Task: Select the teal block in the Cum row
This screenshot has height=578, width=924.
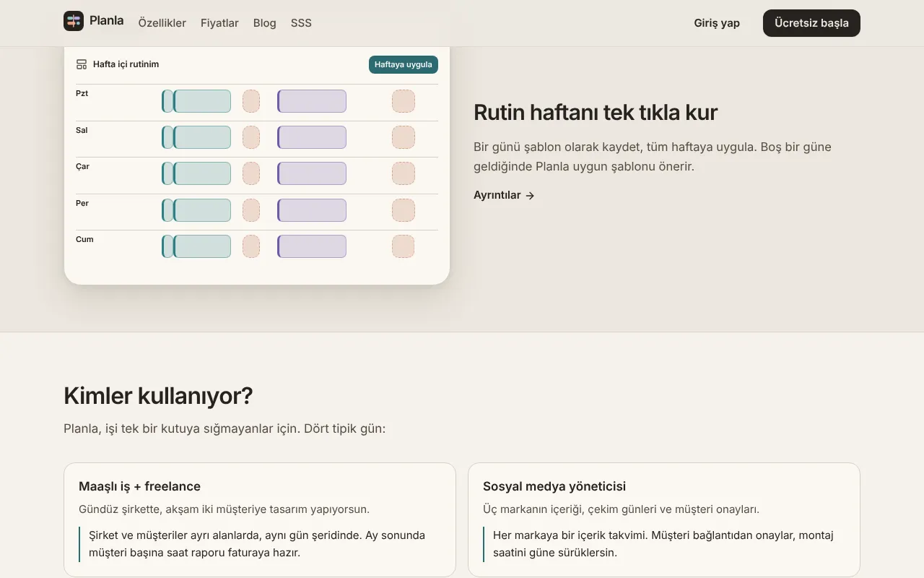Action: (202, 246)
